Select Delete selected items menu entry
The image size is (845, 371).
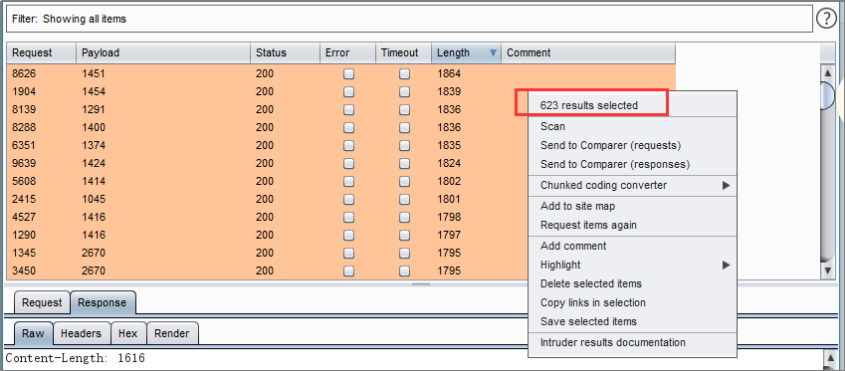(x=591, y=284)
